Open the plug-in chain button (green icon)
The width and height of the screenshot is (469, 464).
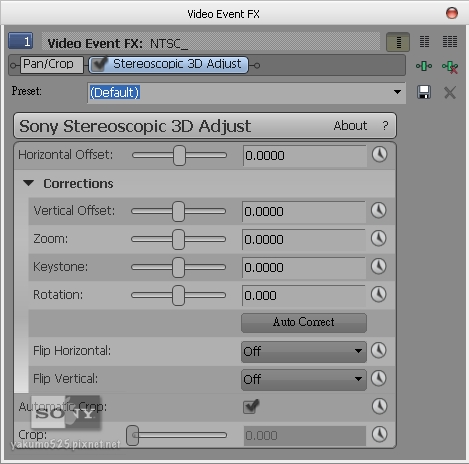(x=424, y=66)
